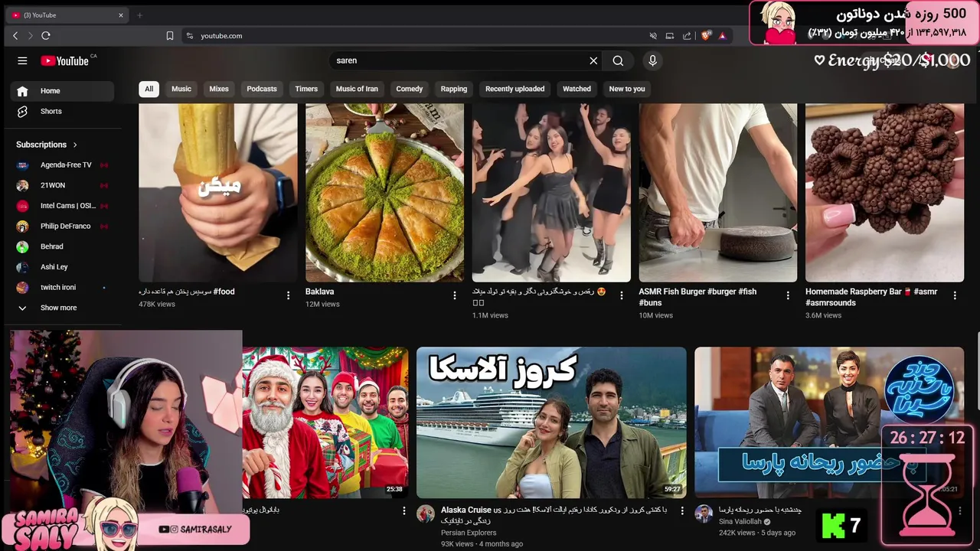Select the Rapping filter chip

454,89
